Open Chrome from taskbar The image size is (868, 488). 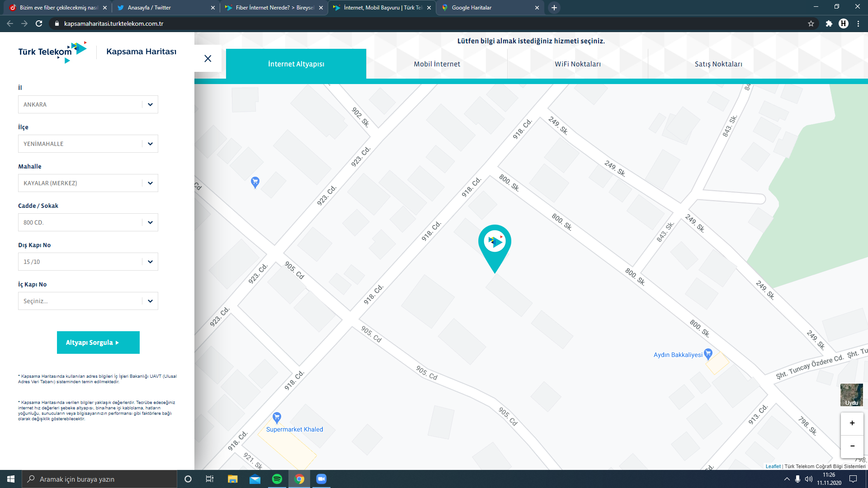[299, 479]
